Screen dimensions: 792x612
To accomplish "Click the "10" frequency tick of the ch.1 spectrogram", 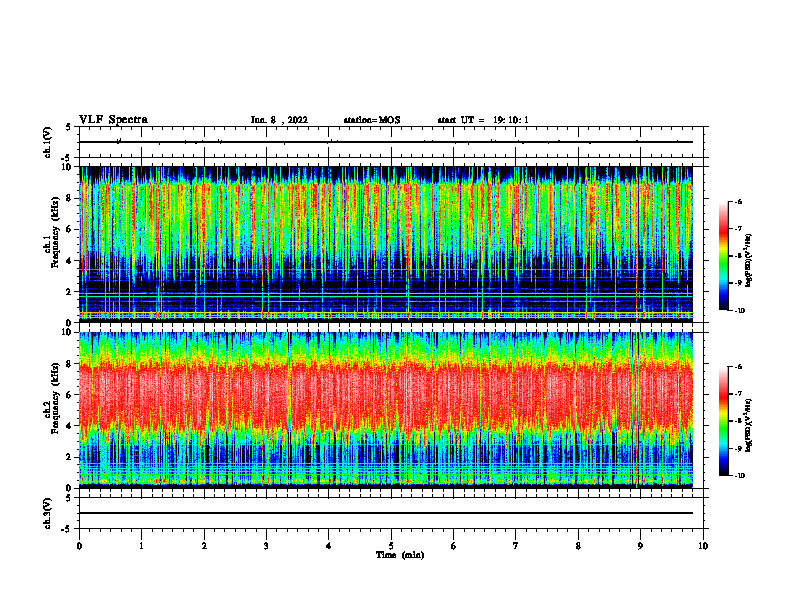I will (x=68, y=167).
